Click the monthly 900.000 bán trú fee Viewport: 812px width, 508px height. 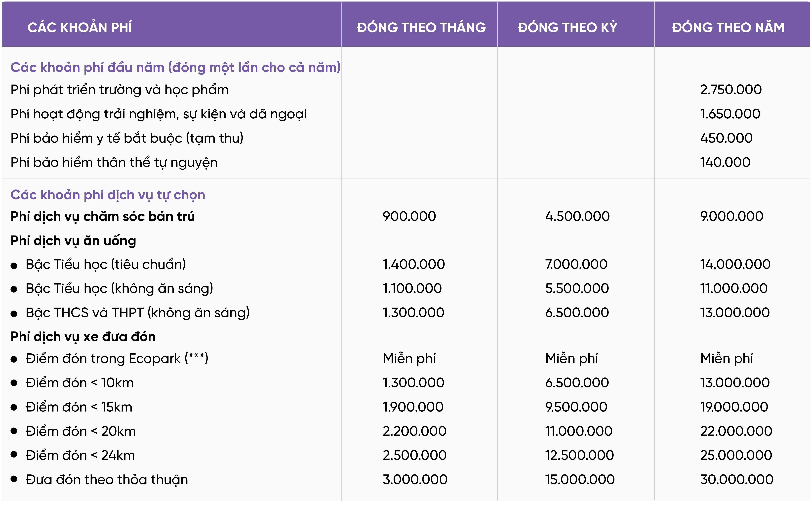point(409,216)
